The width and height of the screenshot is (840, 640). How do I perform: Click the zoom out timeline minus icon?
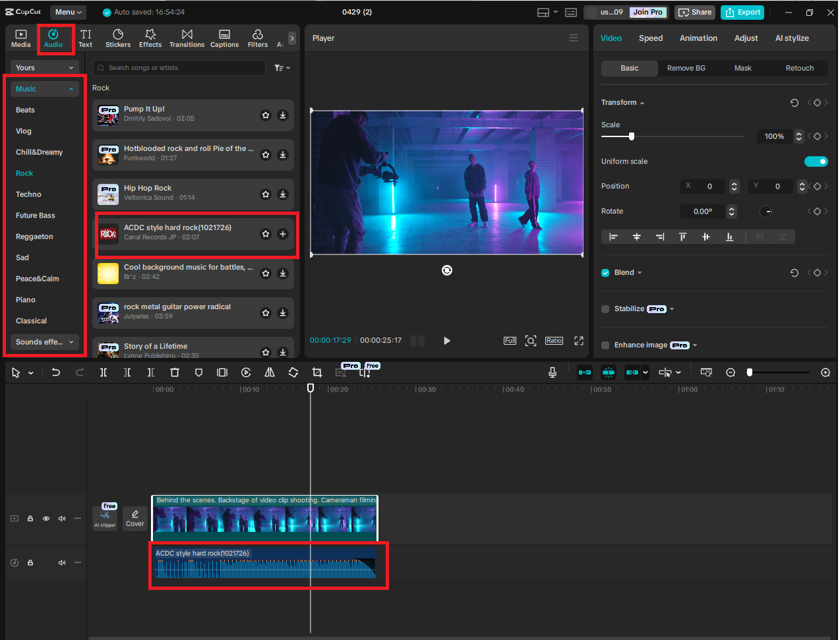click(x=731, y=372)
